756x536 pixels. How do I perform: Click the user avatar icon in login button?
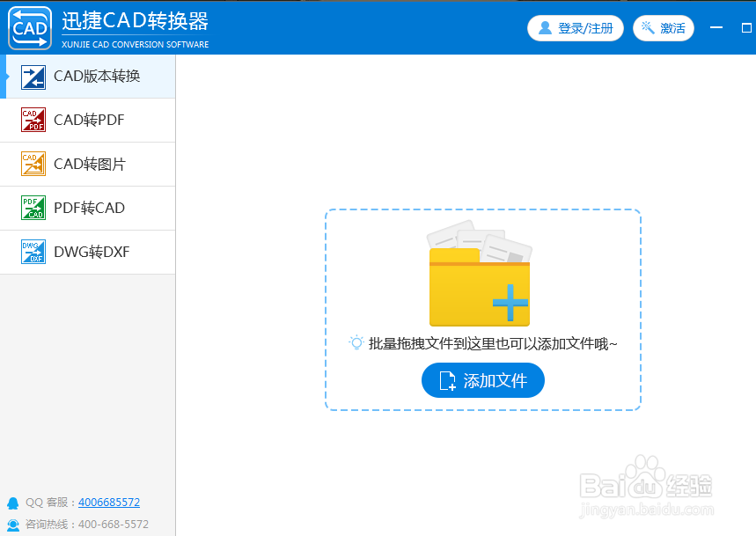545,28
